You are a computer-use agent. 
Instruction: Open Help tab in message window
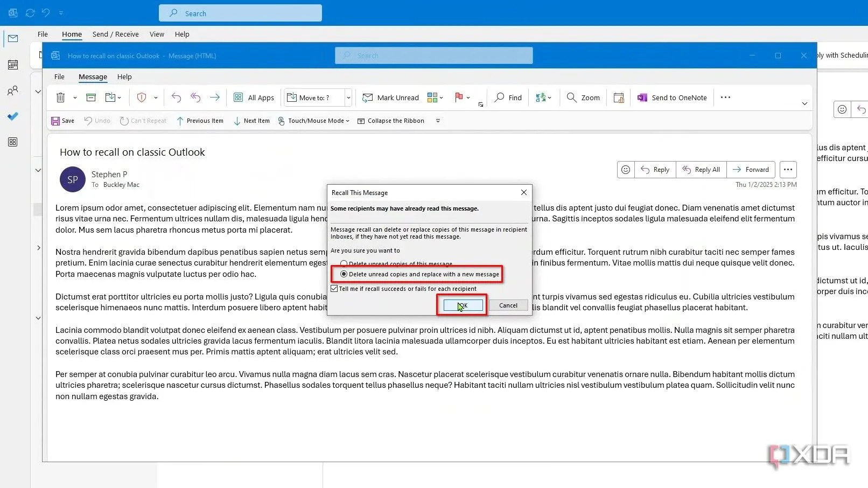[124, 76]
